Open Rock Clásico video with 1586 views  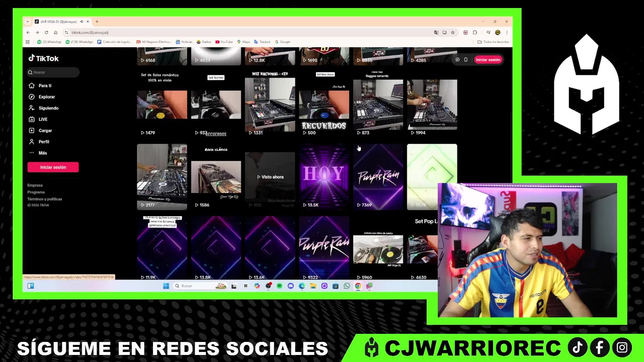click(216, 176)
